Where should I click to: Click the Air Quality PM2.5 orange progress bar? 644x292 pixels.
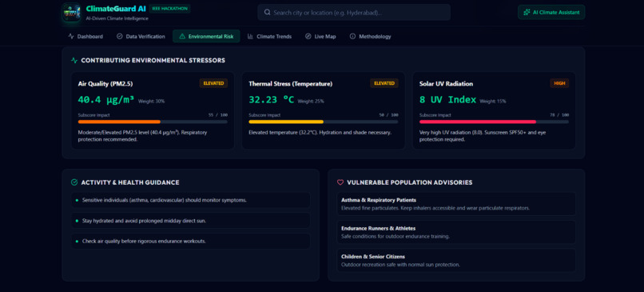pos(119,122)
